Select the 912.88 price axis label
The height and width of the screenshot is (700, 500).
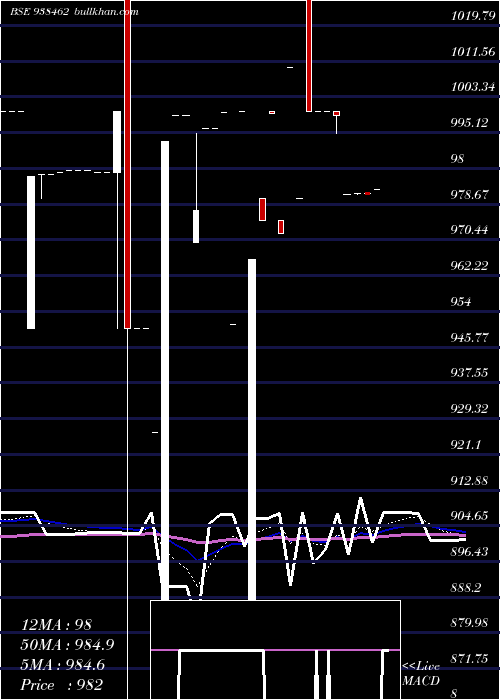(469, 481)
